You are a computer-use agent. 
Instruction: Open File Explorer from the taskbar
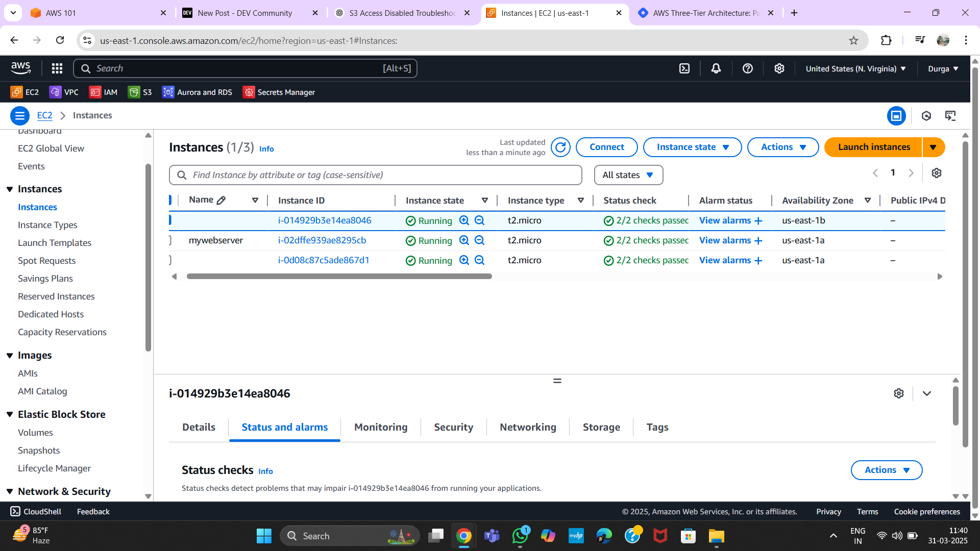(716, 536)
